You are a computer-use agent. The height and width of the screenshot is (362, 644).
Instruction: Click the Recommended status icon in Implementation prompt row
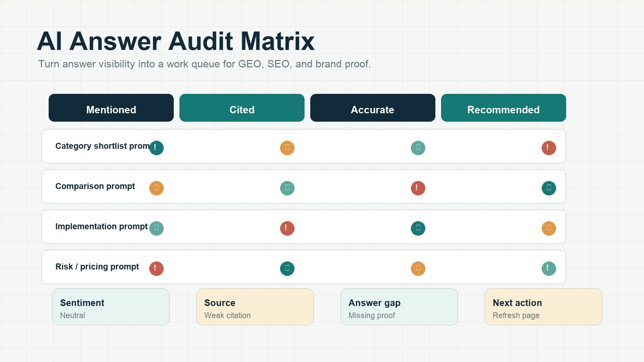[549, 228]
